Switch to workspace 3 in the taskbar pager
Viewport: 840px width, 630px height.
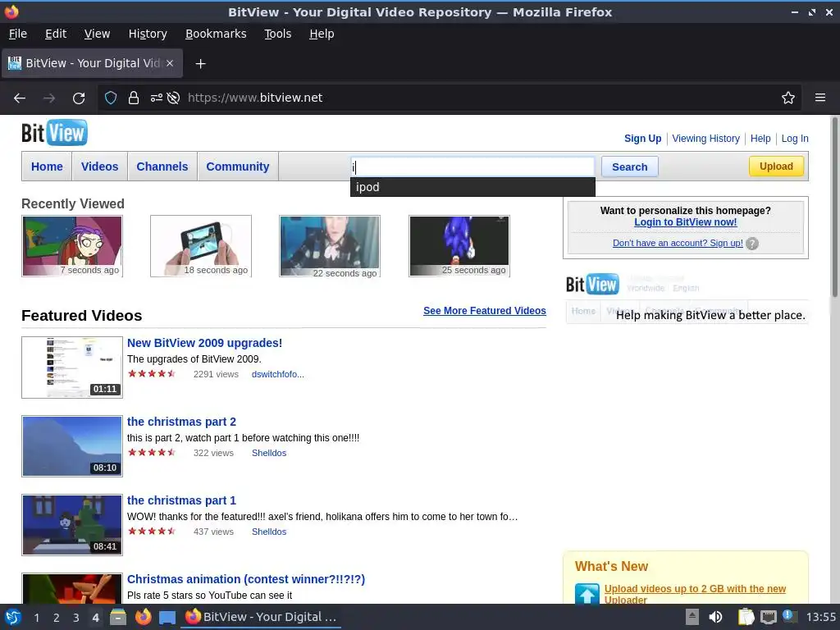tap(76, 618)
